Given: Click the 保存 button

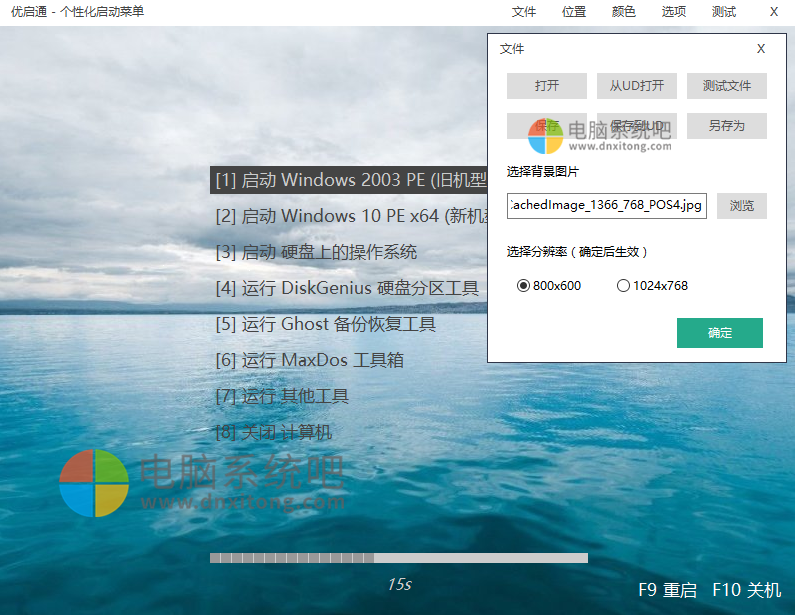Looking at the screenshot, I should pyautogui.click(x=547, y=126).
